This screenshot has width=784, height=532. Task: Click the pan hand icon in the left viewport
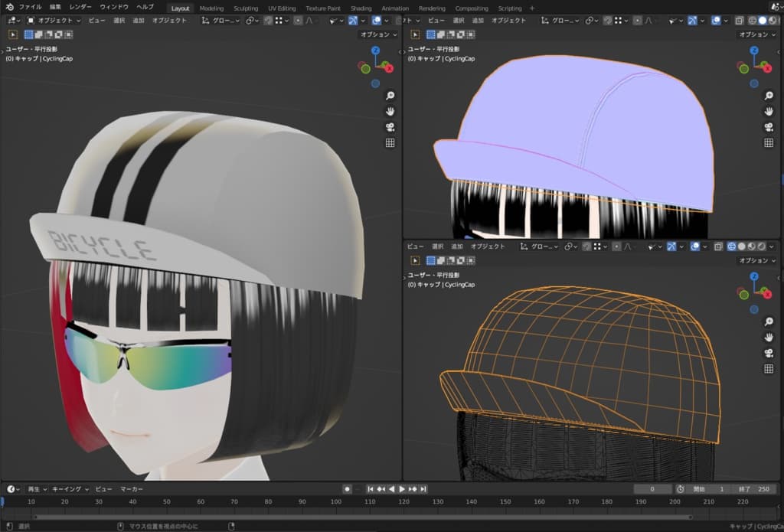tap(390, 111)
